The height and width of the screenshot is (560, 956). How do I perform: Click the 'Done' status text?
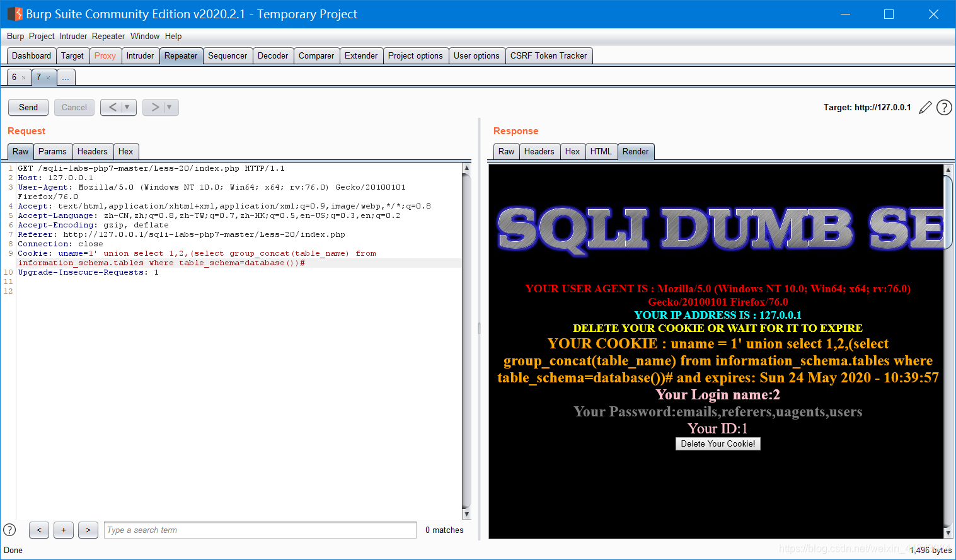[13, 550]
